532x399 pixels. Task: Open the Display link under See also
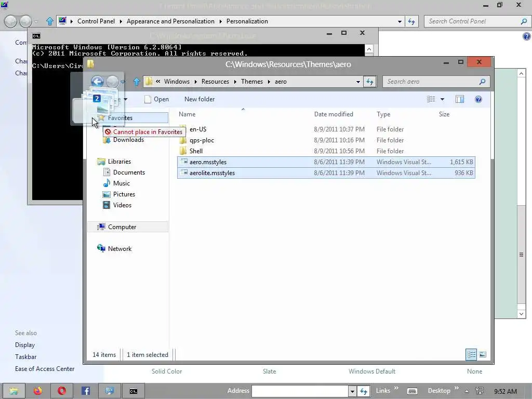tap(25, 345)
